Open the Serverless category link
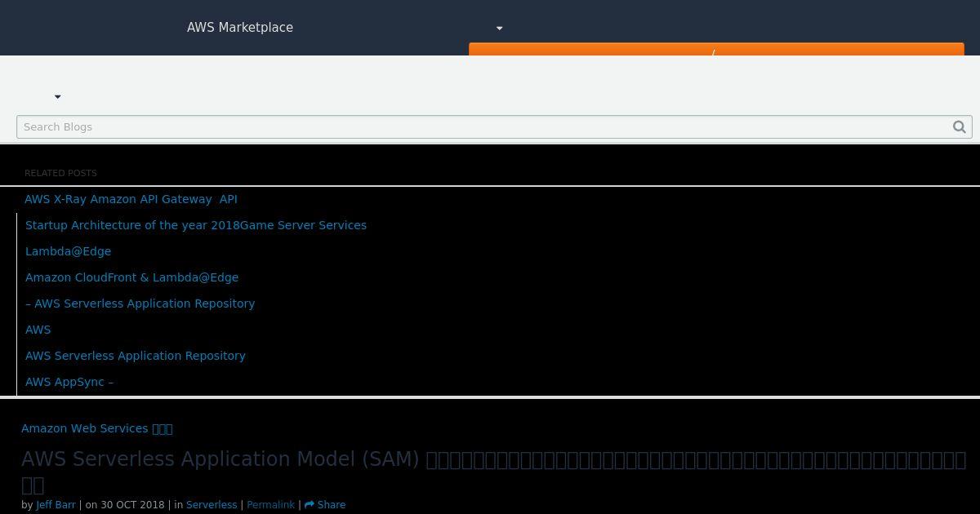This screenshot has height=514, width=980. (212, 505)
